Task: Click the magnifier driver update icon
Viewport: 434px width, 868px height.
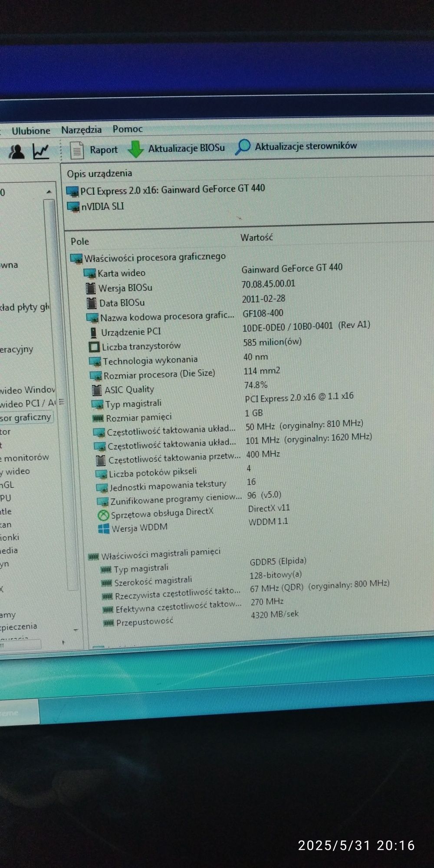Action: [243, 147]
